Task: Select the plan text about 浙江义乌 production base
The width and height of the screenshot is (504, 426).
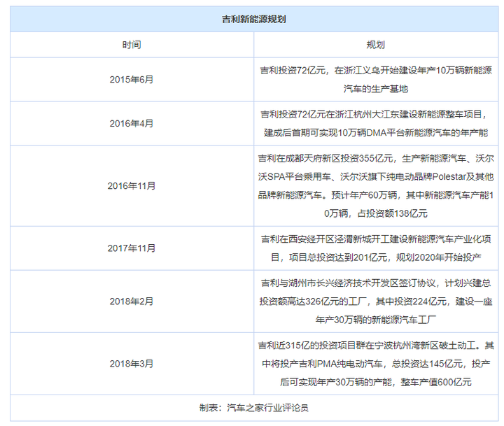Action: pos(376,79)
